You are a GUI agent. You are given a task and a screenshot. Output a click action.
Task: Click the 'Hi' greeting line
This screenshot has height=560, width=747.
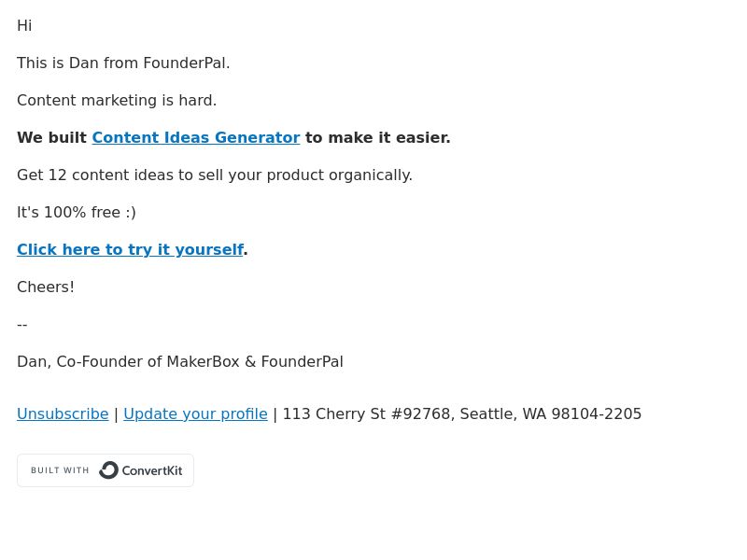(x=24, y=26)
